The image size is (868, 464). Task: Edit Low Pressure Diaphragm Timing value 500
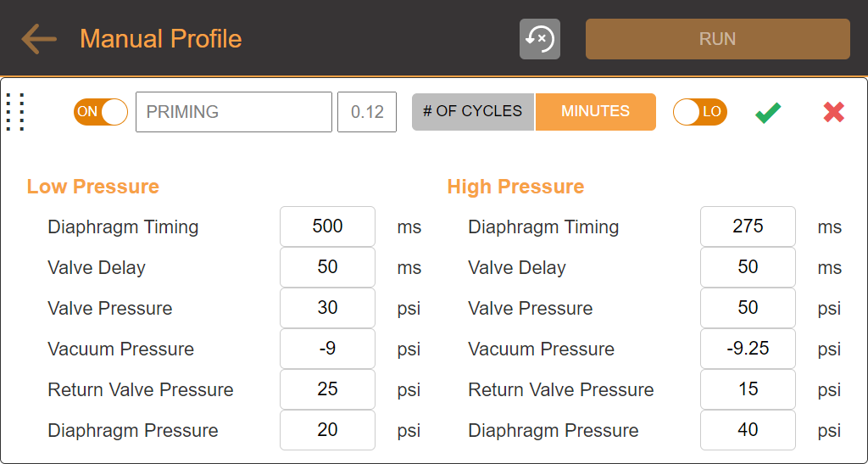pos(328,226)
